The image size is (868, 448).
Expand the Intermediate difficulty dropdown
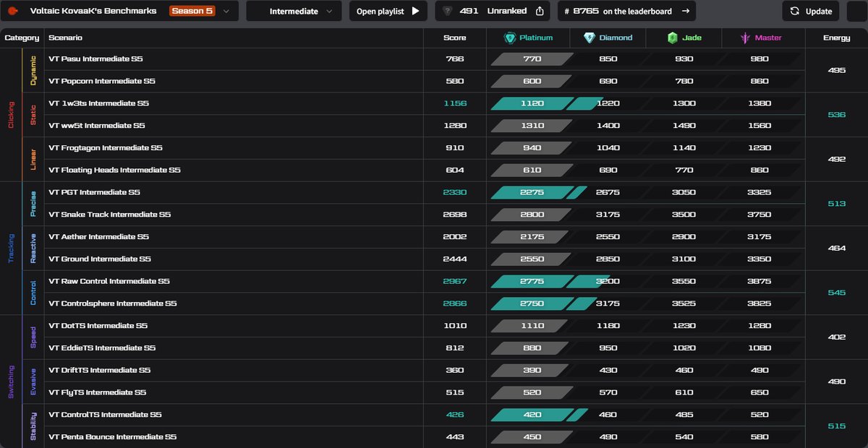pyautogui.click(x=294, y=11)
